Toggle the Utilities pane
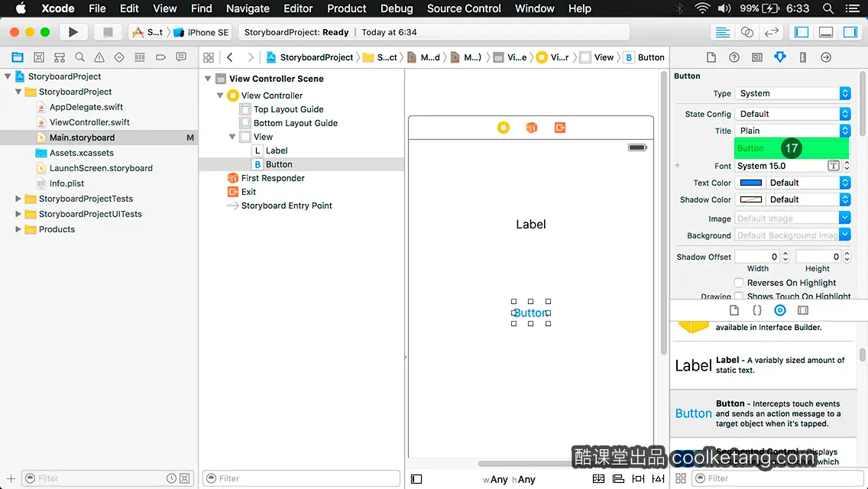Image resolution: width=868 pixels, height=489 pixels. tap(850, 32)
